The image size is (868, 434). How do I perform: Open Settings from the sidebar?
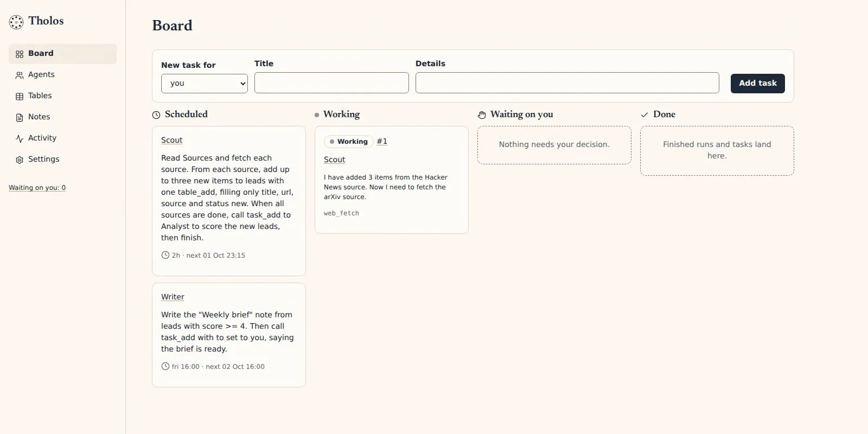click(x=62, y=159)
